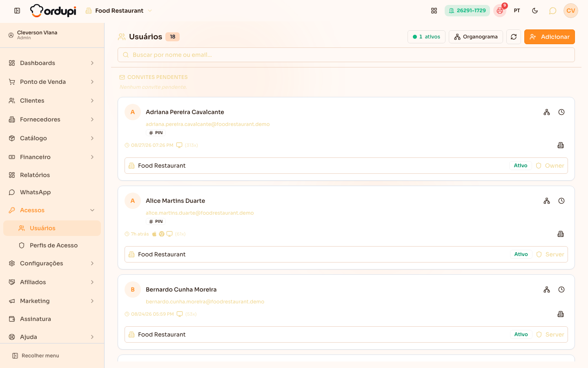View access history clock for Alice Martins Duarte
588x368 pixels.
click(x=561, y=201)
